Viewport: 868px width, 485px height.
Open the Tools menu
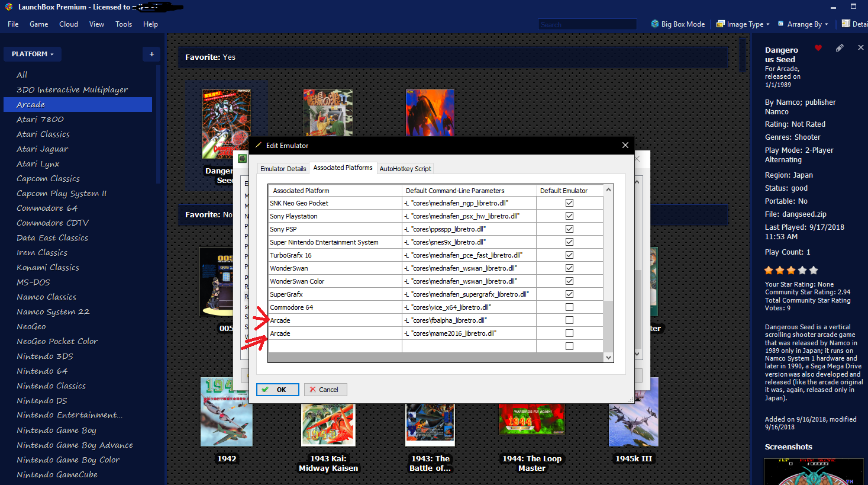124,24
